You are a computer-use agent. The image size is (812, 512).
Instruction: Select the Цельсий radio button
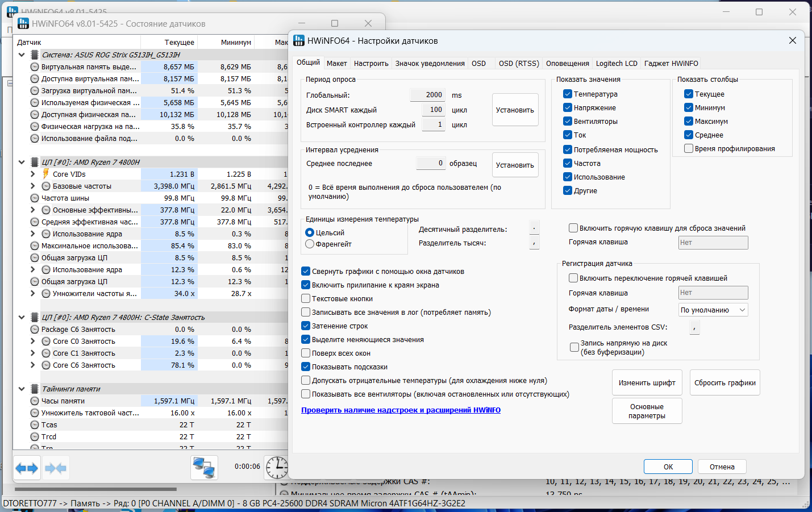pyautogui.click(x=310, y=232)
